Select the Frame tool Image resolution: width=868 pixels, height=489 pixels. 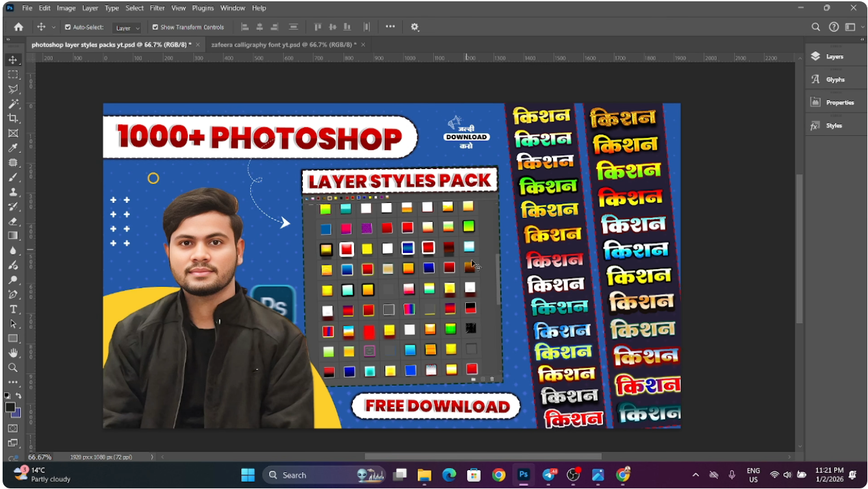click(x=13, y=133)
